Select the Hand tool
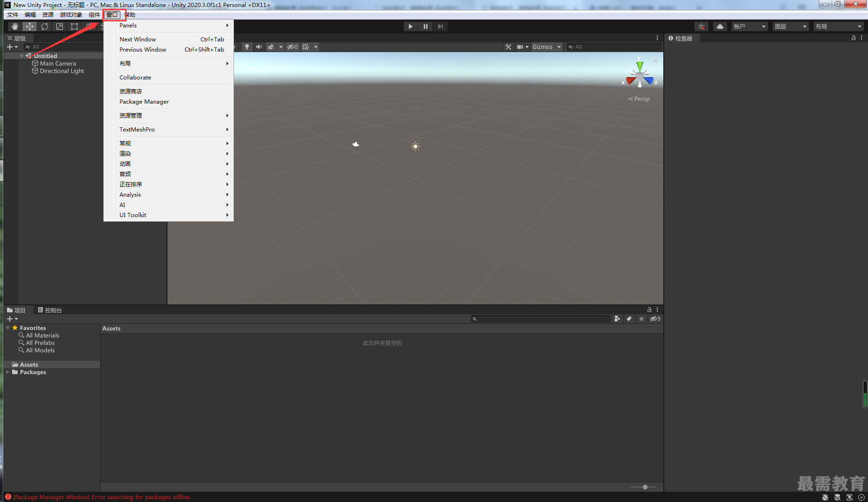 tap(15, 26)
